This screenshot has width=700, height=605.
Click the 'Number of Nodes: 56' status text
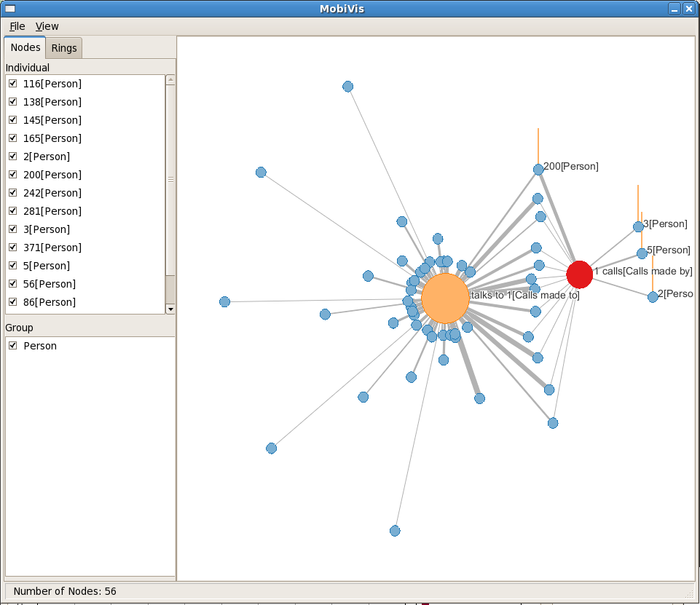tap(65, 591)
